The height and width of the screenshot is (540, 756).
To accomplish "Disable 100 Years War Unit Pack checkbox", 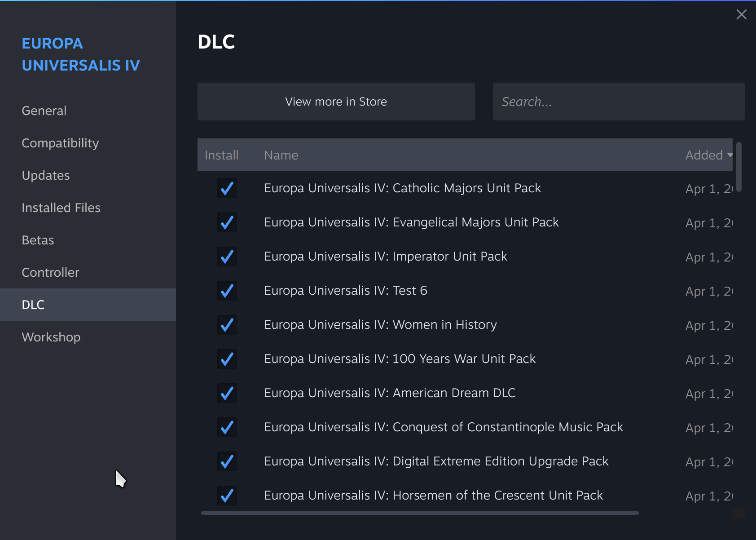I will tap(227, 359).
